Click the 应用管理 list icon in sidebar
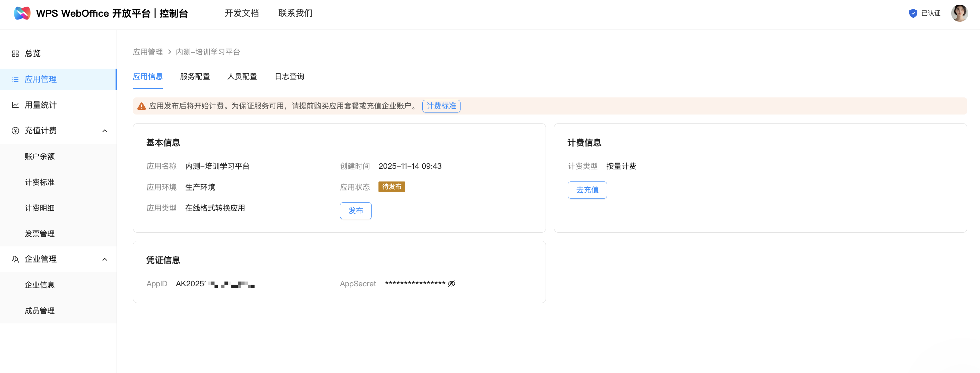 point(15,79)
